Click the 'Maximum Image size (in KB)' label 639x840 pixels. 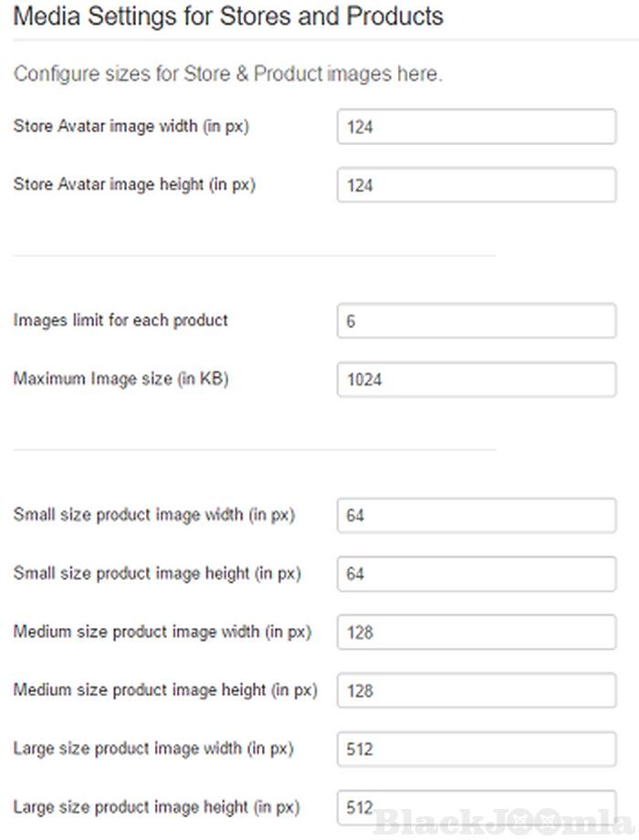click(120, 379)
